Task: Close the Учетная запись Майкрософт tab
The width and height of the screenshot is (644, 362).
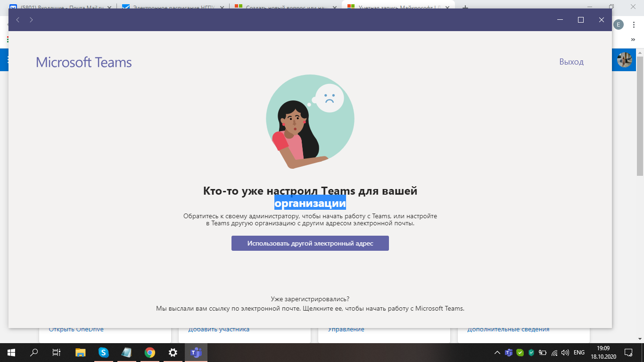Action: [x=447, y=8]
